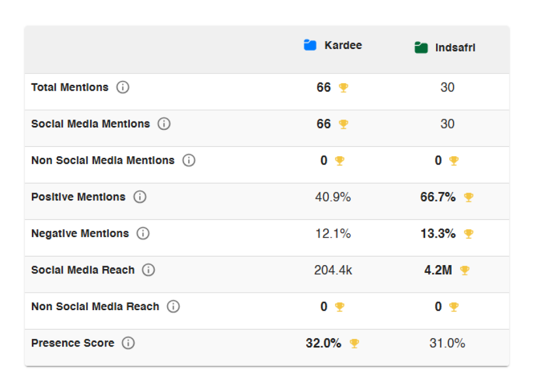
Task: Click Presence Score info icon
Action: pyautogui.click(x=128, y=343)
